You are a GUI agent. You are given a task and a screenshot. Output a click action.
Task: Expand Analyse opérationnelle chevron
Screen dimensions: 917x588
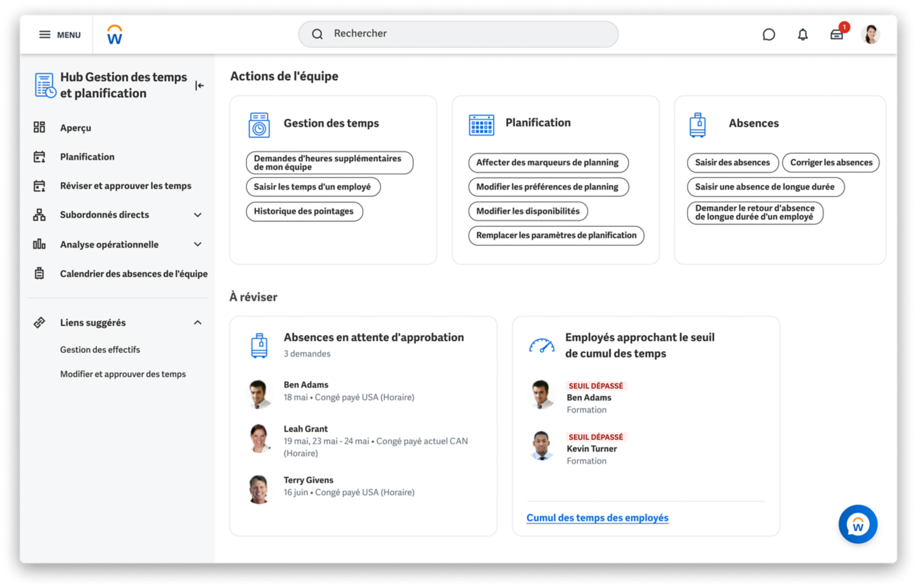pos(197,244)
